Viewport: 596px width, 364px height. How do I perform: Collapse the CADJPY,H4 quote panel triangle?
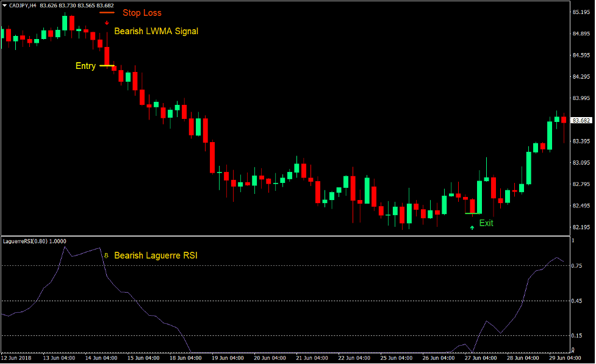coord(5,4)
